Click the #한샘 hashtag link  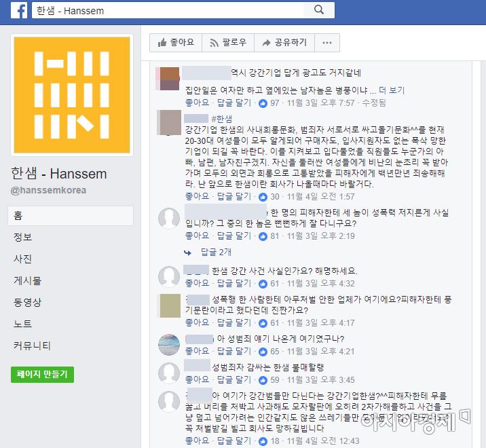pyautogui.click(x=221, y=119)
